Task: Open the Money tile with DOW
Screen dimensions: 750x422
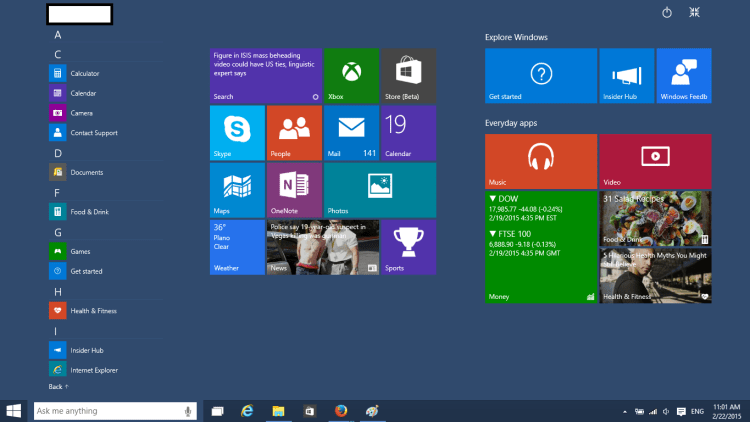Action: coord(541,247)
